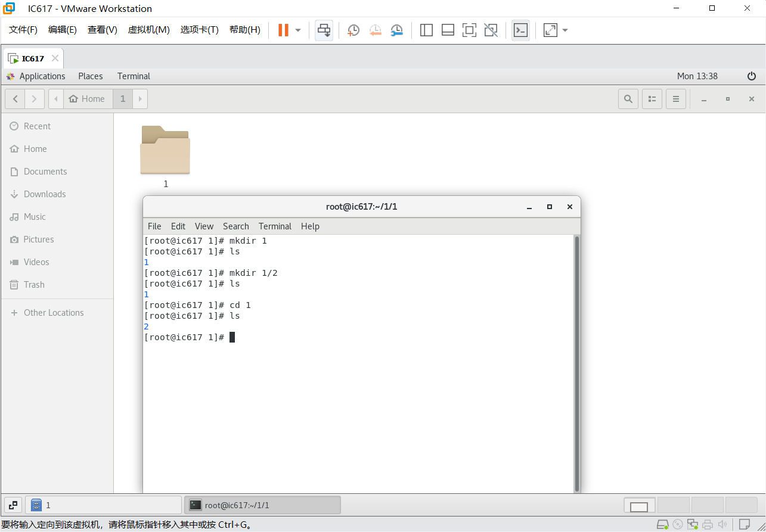Click the network adapter status icon
The width and height of the screenshot is (766, 532).
click(x=692, y=525)
